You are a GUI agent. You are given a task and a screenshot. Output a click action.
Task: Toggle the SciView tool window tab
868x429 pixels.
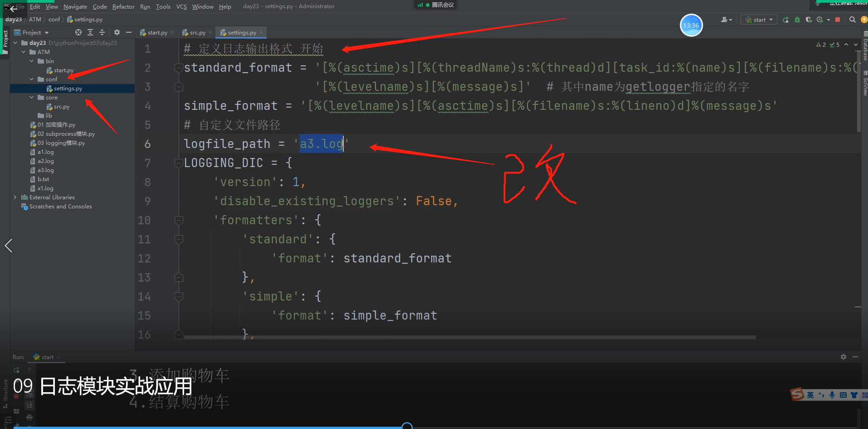865,84
